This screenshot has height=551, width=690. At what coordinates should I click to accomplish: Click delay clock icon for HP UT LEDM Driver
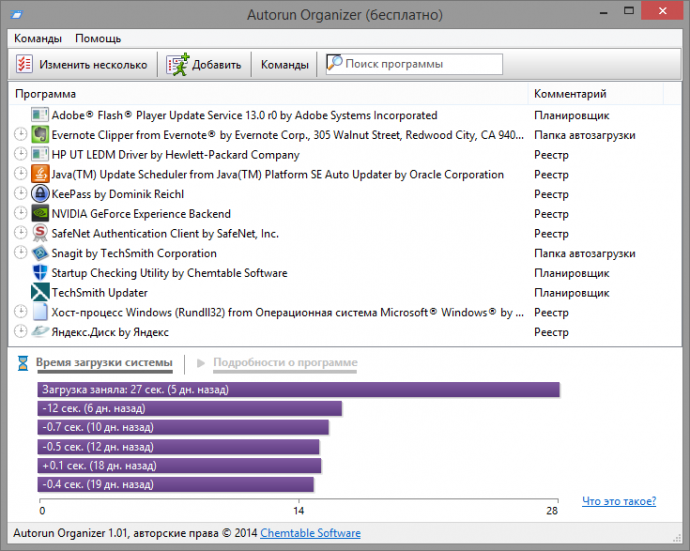coord(20,154)
